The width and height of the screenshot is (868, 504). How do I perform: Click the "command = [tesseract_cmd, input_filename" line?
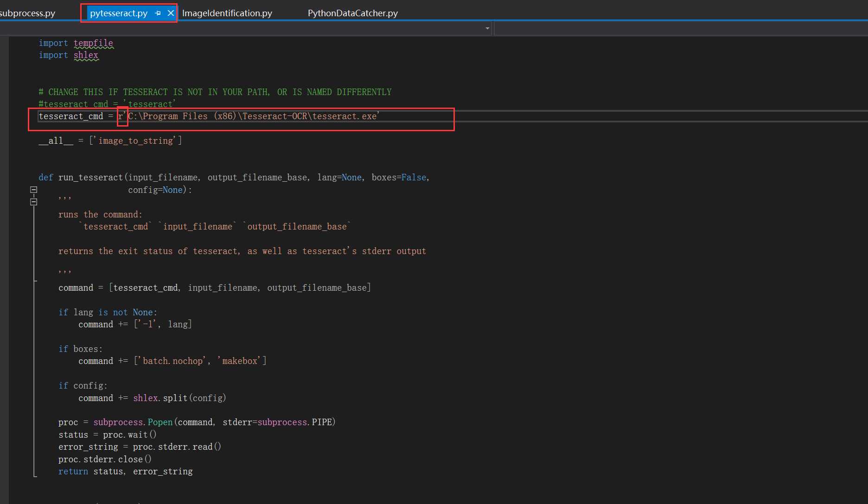pyautogui.click(x=215, y=287)
